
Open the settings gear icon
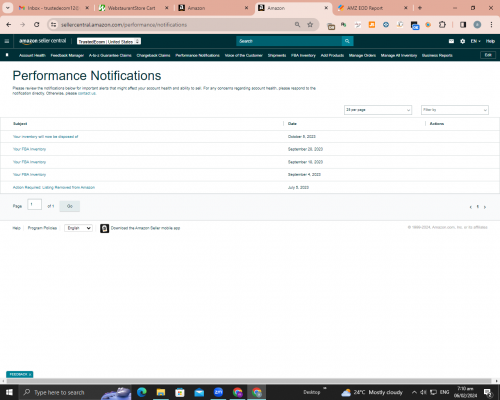[462, 41]
